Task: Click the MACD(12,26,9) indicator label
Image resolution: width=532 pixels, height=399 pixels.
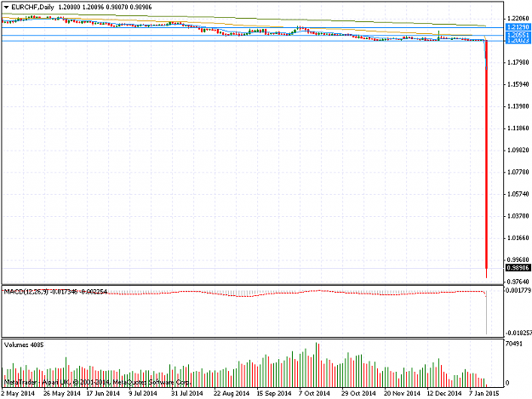Action: pos(26,292)
